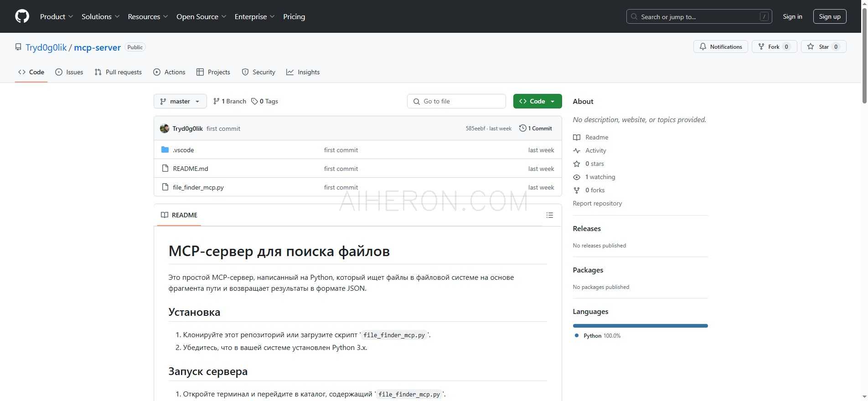The width and height of the screenshot is (868, 401).
Task: Open the file_finder_mcp.py file
Action: click(198, 187)
